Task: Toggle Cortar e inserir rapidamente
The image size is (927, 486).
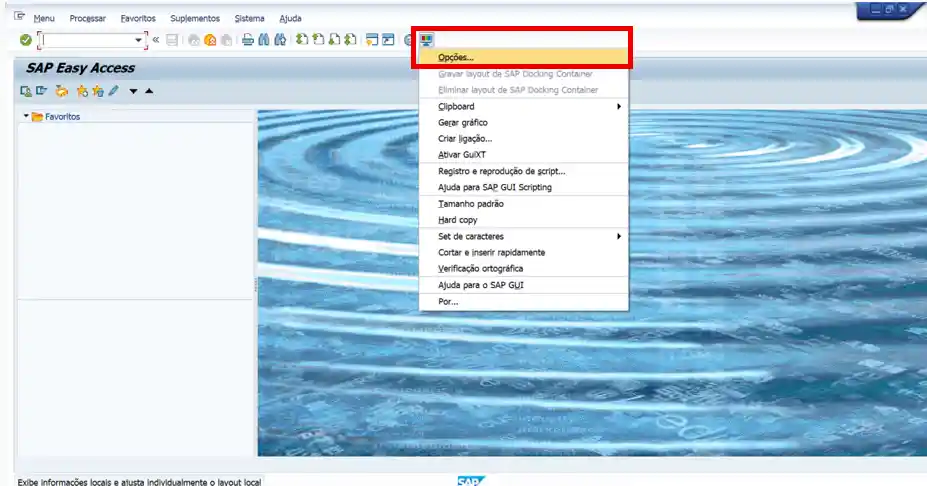Action: coord(524,252)
